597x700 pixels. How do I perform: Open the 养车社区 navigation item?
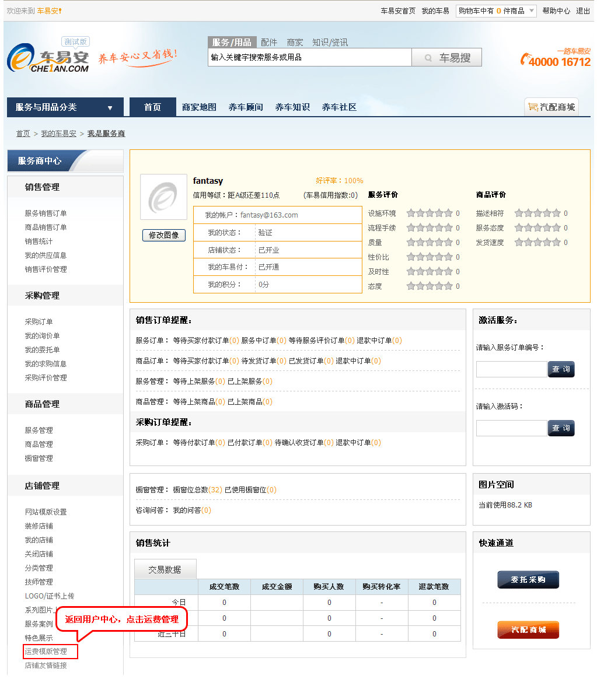tap(339, 107)
